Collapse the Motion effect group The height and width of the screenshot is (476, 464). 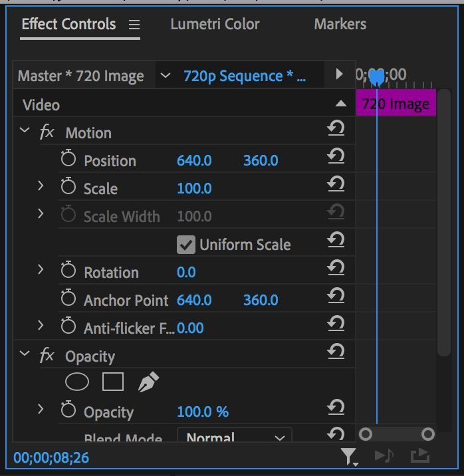click(x=25, y=130)
